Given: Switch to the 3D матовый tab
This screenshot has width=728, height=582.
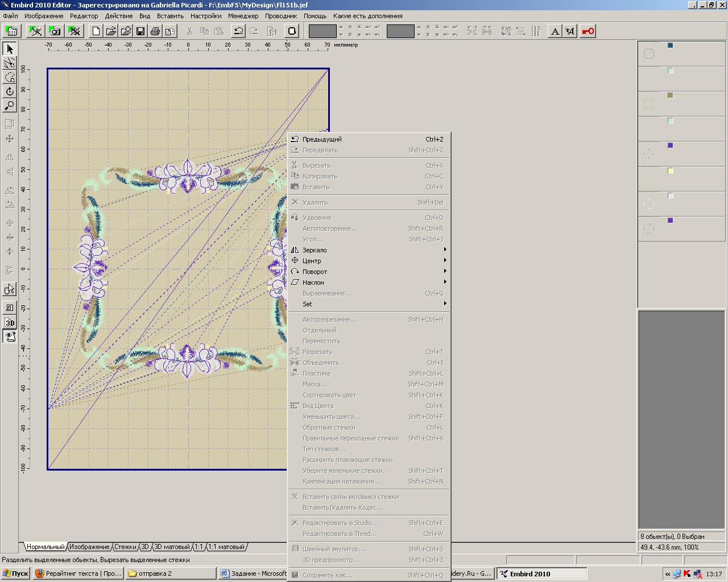Looking at the screenshot, I should pyautogui.click(x=172, y=547).
